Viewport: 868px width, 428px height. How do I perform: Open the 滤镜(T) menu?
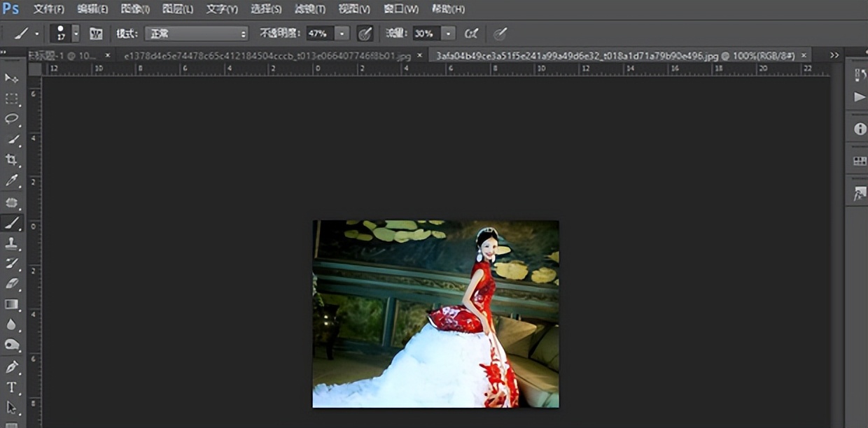pyautogui.click(x=309, y=9)
